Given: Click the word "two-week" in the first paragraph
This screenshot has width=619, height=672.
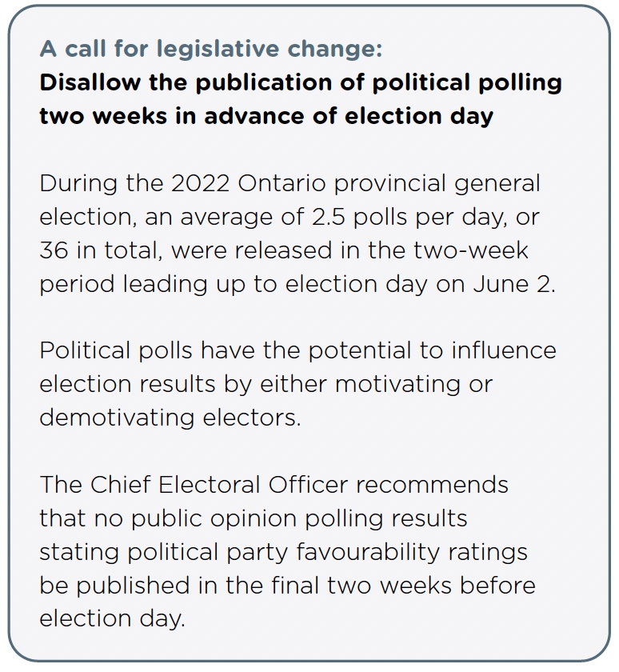Looking at the screenshot, I should [471, 250].
